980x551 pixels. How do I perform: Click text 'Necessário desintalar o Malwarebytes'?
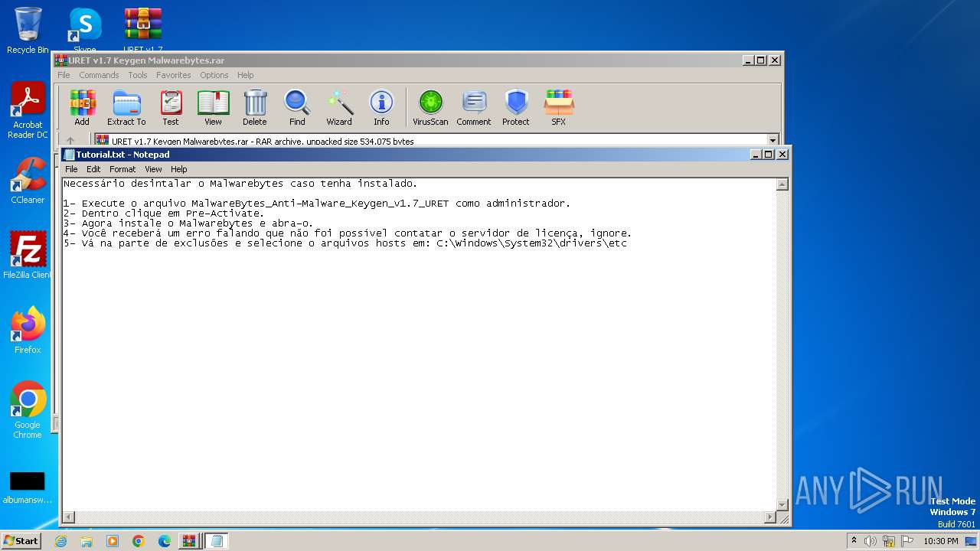[174, 184]
